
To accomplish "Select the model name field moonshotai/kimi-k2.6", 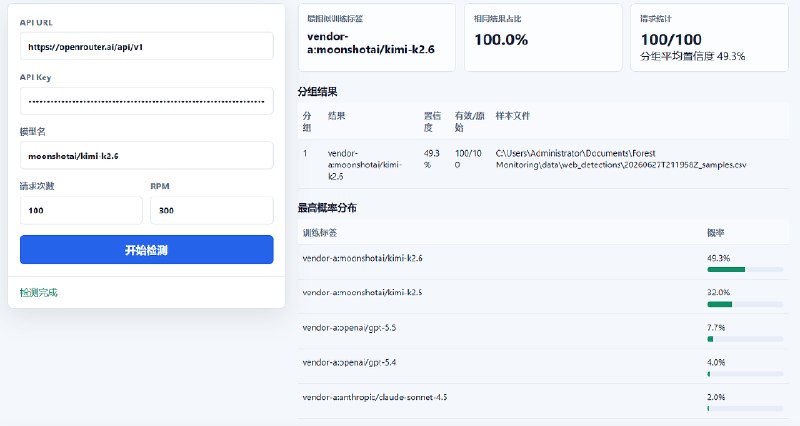I will click(146, 156).
